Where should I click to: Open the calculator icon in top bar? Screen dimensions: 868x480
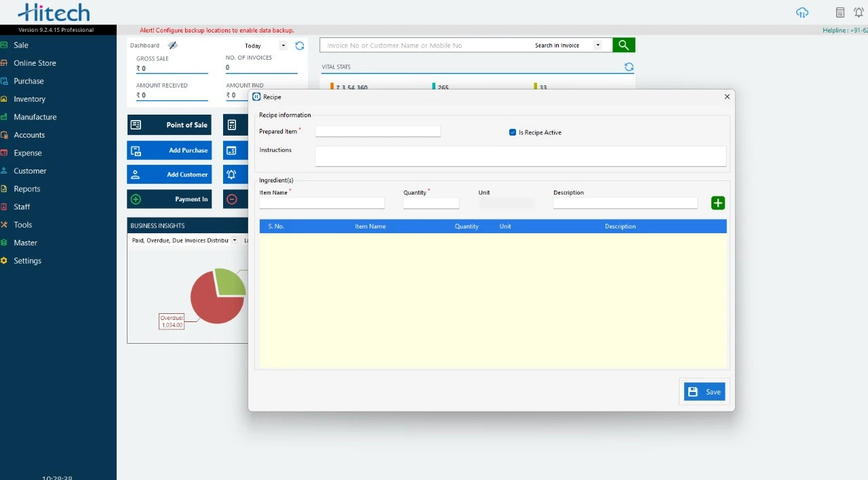click(840, 13)
